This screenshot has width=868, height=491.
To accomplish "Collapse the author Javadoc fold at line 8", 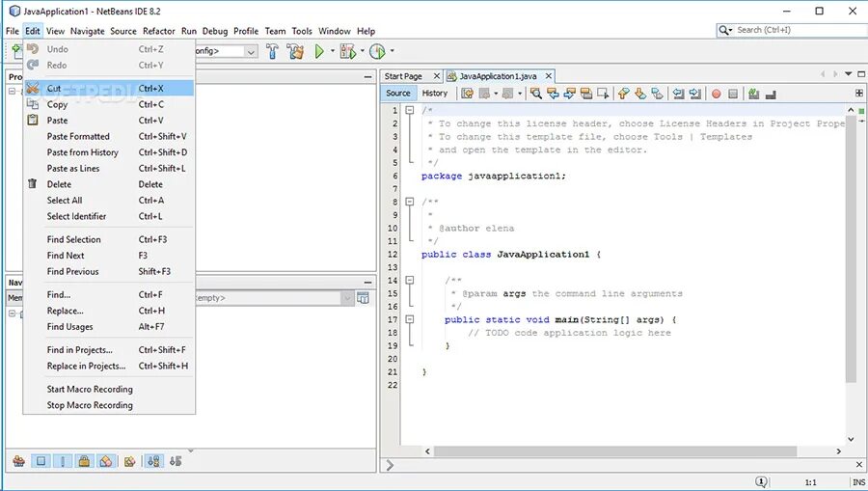I will point(410,202).
